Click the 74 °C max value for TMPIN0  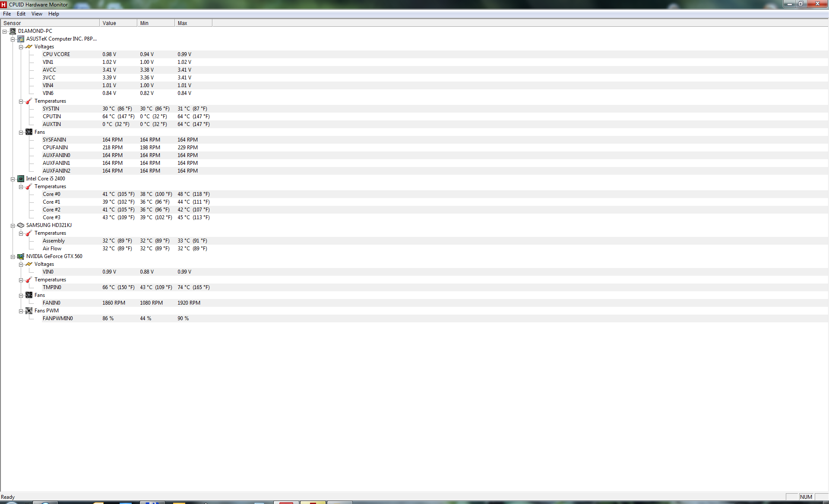pyautogui.click(x=193, y=287)
